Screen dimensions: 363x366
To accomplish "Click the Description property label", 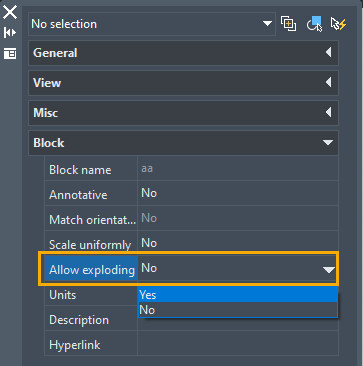I will [79, 320].
